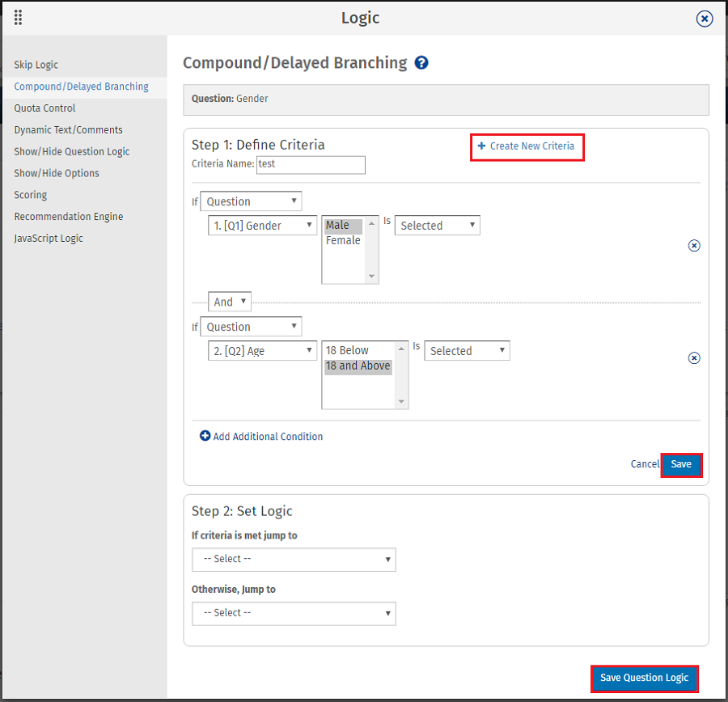Change the Selected operator for the Age condition

[467, 350]
